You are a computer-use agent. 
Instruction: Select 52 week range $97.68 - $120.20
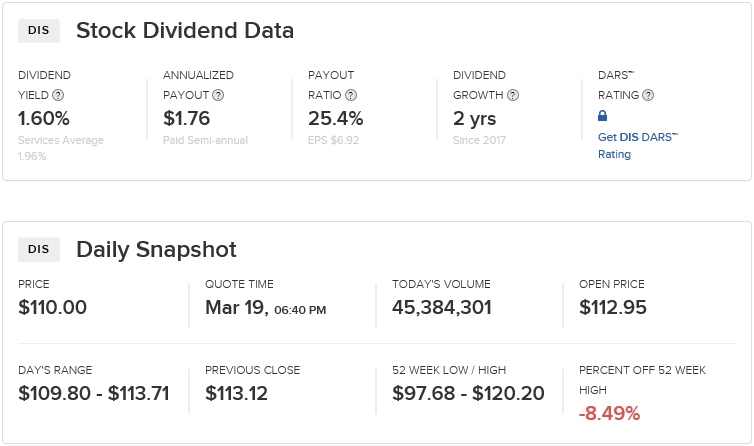pos(468,394)
